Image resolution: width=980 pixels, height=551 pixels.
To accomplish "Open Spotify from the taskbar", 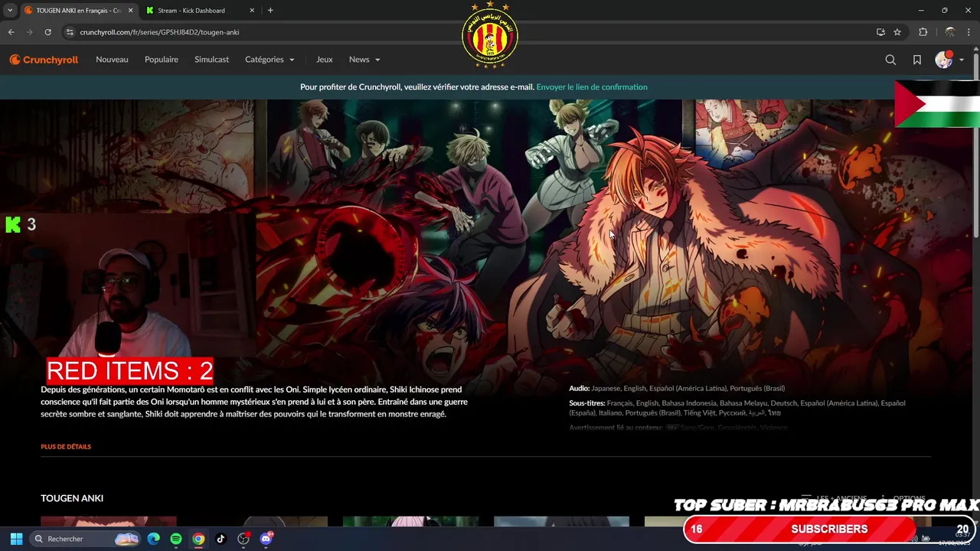I will (176, 539).
